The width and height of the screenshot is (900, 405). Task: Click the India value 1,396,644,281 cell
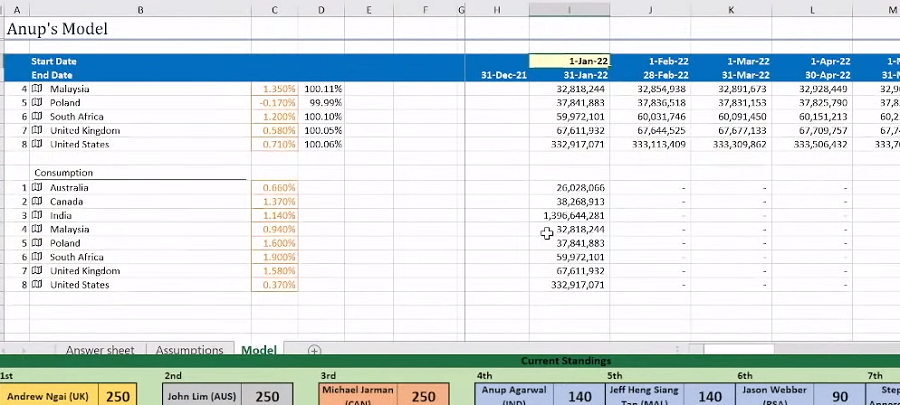tap(569, 216)
